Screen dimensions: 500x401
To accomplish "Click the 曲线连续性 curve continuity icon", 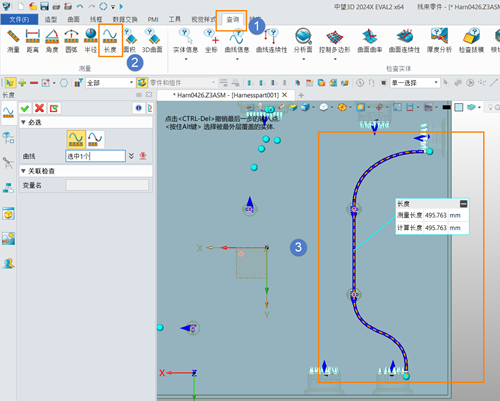I will [x=271, y=41].
